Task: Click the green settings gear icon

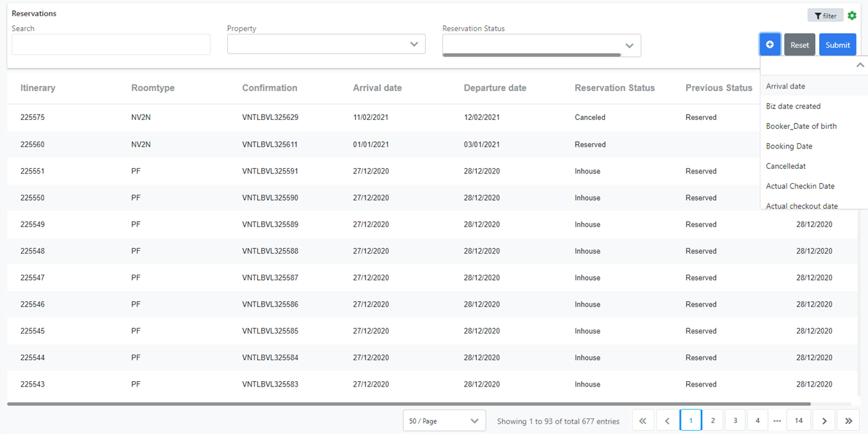Action: click(852, 16)
